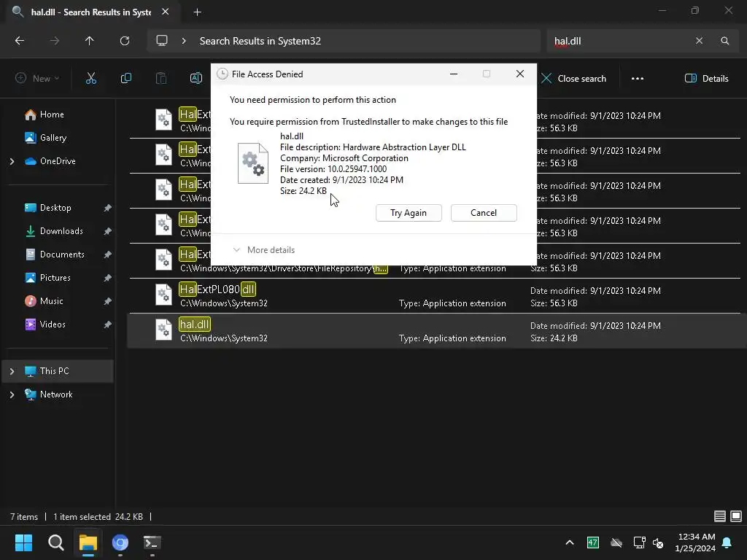This screenshot has width=747, height=560.
Task: Select the hal.dll search results tab
Action: pos(90,12)
